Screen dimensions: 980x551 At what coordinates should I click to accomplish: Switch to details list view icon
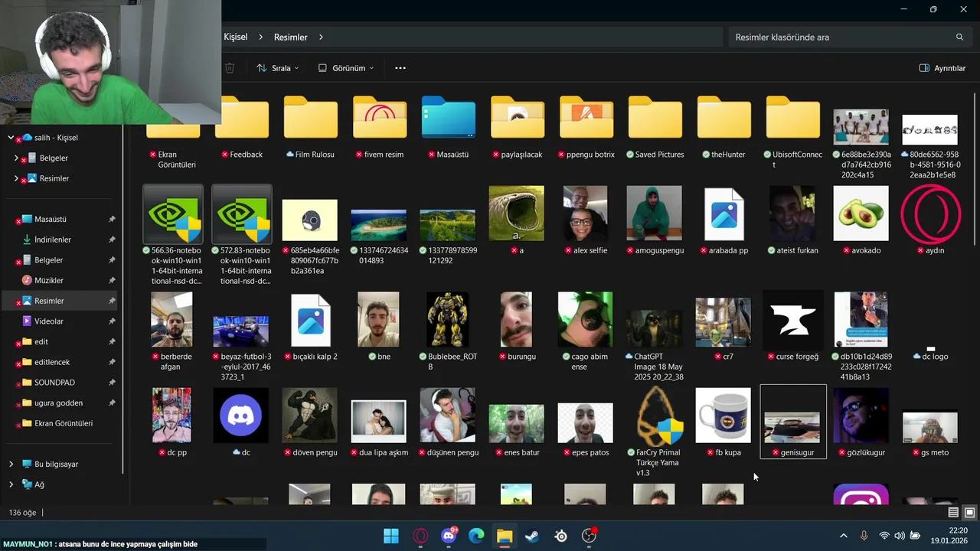point(953,512)
